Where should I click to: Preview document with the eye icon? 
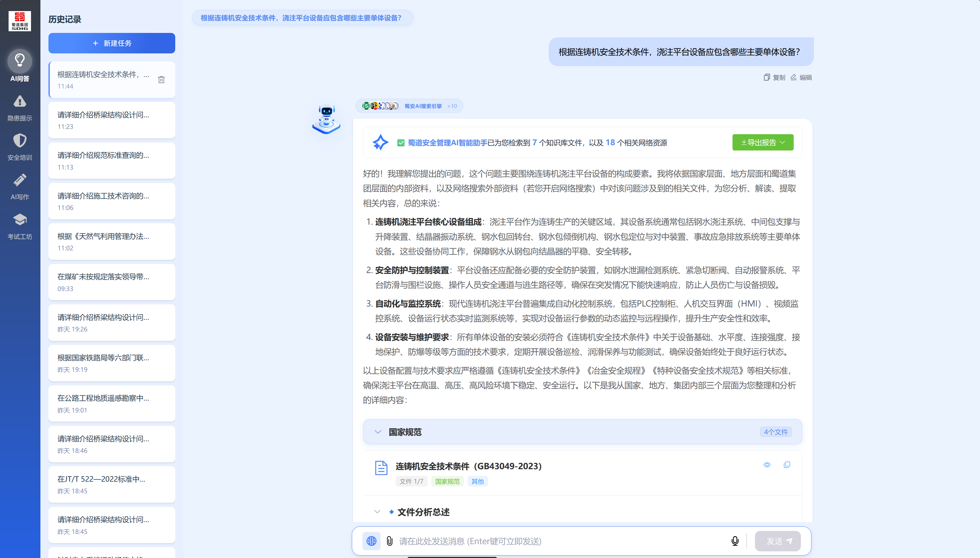tap(767, 465)
